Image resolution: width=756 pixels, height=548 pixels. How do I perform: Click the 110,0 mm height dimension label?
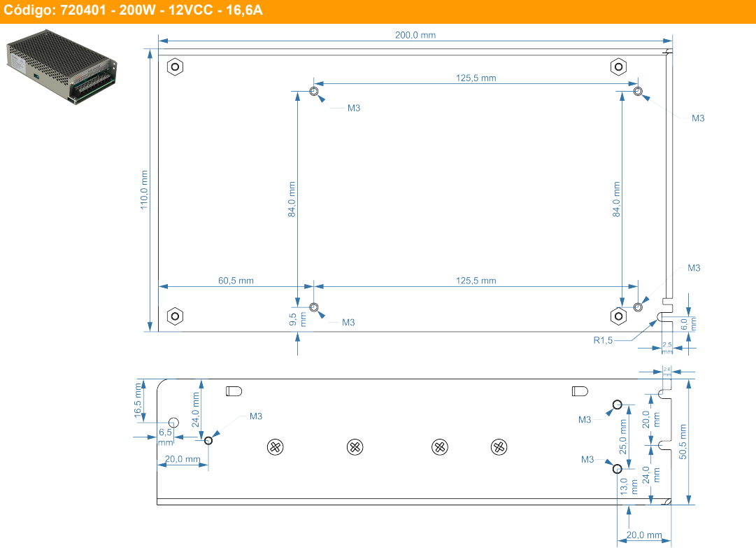pyautogui.click(x=144, y=190)
